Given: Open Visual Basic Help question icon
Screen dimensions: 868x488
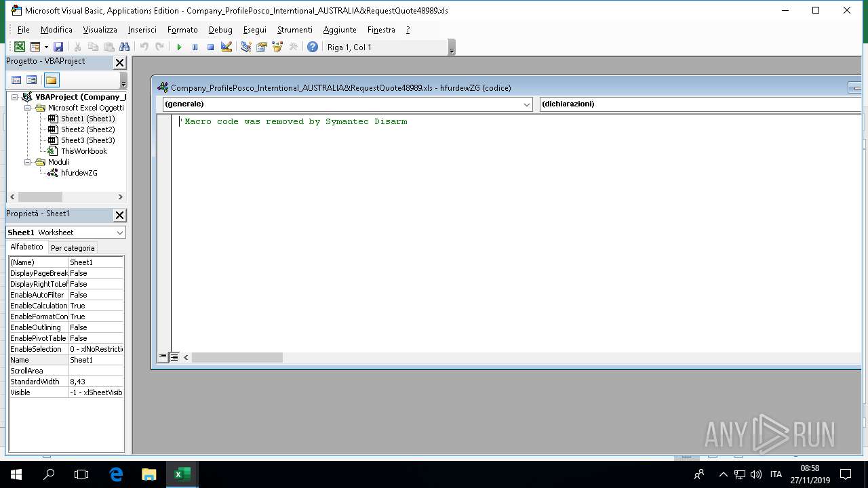Looking at the screenshot, I should (313, 47).
